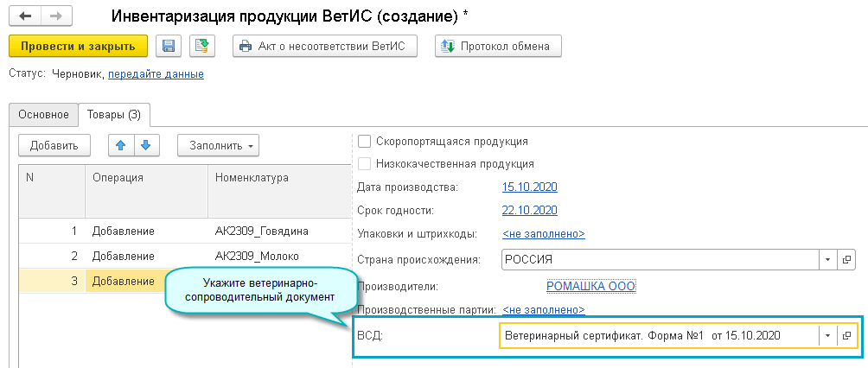Move row up with the blue arrow
Viewport: 868px width, 368px height.
[120, 145]
